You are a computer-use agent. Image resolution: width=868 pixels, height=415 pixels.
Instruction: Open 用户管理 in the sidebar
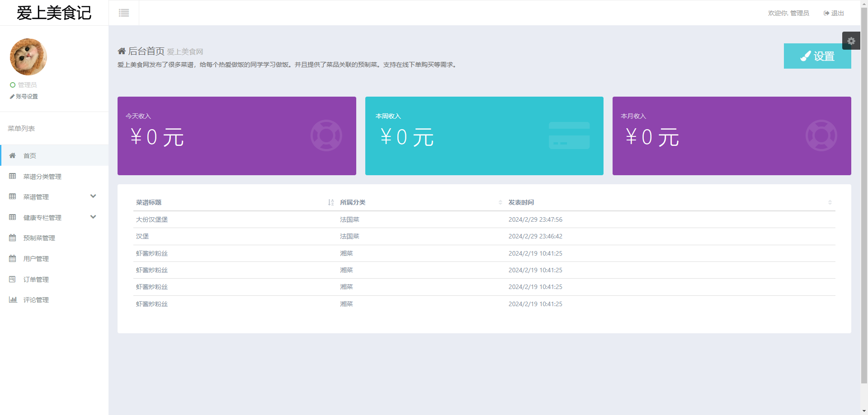point(54,258)
